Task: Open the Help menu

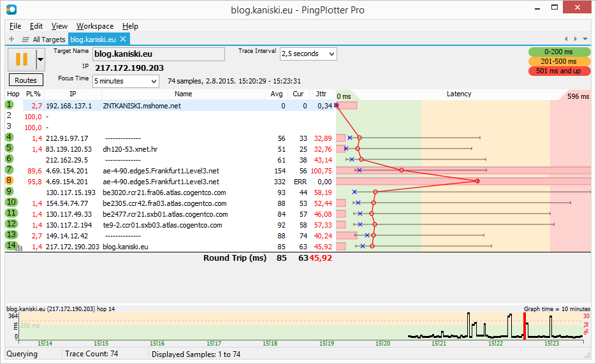Action: 130,26
